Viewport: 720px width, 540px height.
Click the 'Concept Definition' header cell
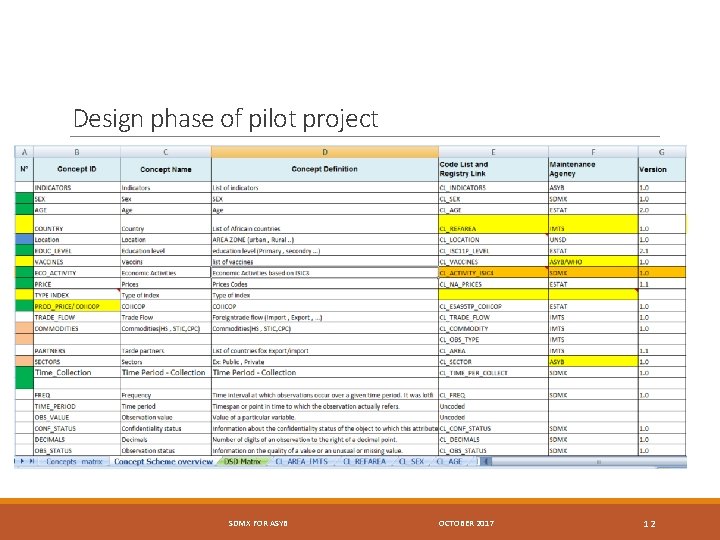[x=325, y=169]
